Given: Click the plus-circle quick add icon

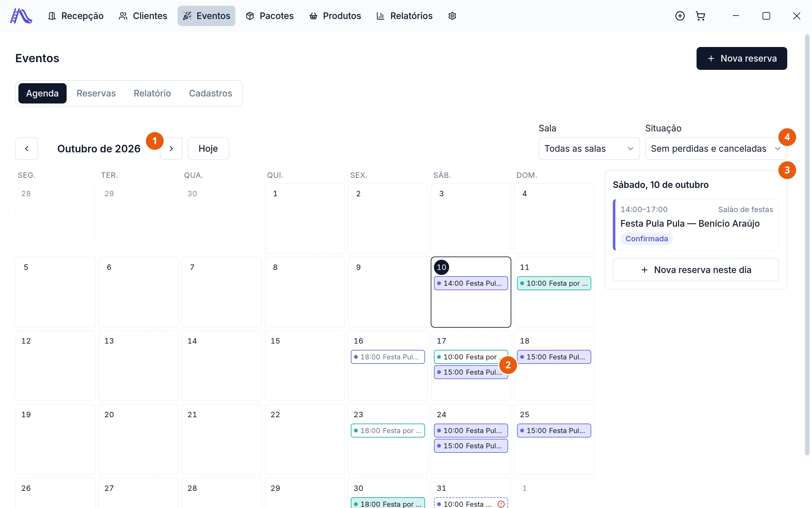Looking at the screenshot, I should click(680, 16).
